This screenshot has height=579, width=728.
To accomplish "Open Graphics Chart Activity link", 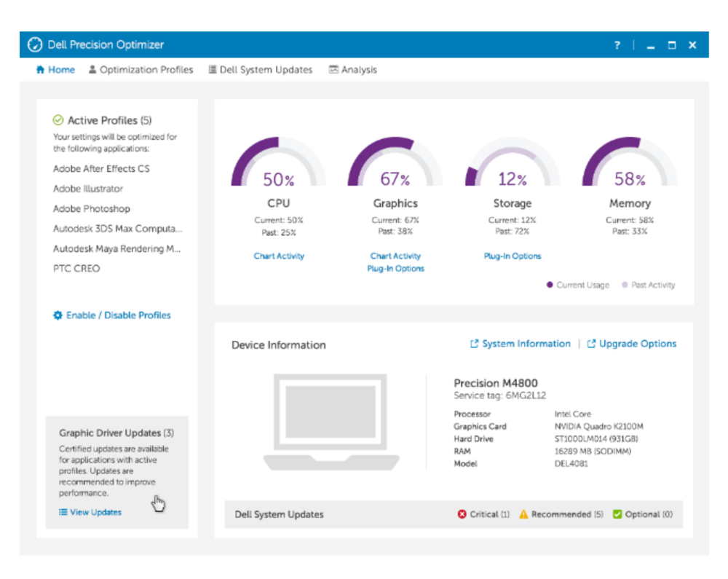I will [395, 256].
